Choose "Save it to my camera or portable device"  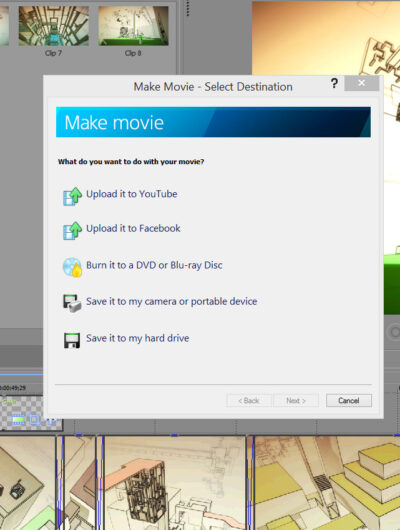171,301
